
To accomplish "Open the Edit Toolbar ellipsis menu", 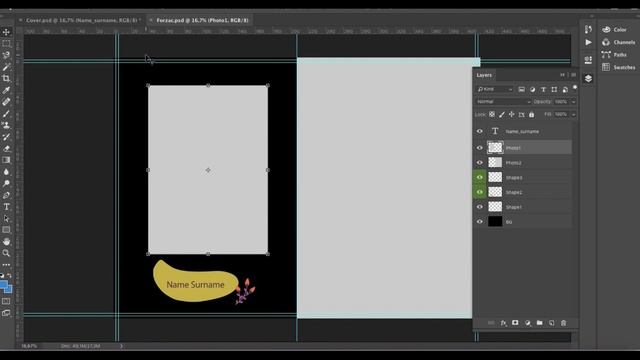I will 6,264.
